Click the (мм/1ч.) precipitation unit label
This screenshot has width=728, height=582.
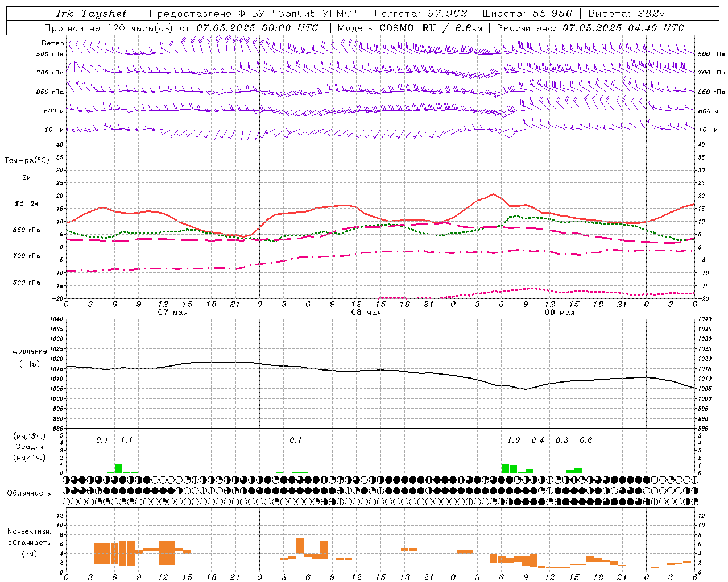coord(30,458)
